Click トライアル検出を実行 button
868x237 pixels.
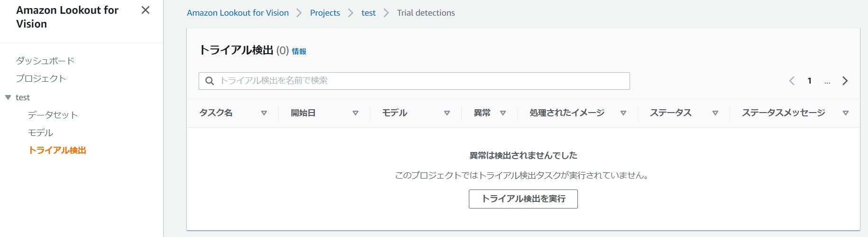tap(523, 199)
